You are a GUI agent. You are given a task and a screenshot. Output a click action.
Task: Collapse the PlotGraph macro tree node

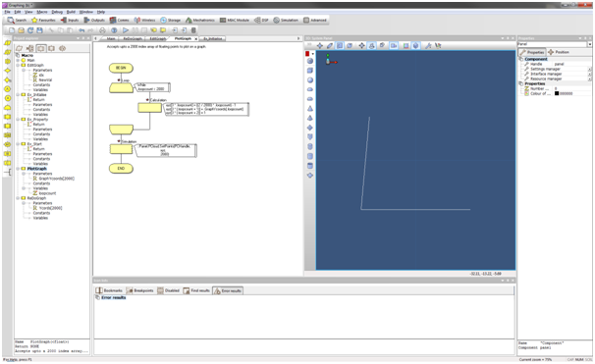[18, 169]
